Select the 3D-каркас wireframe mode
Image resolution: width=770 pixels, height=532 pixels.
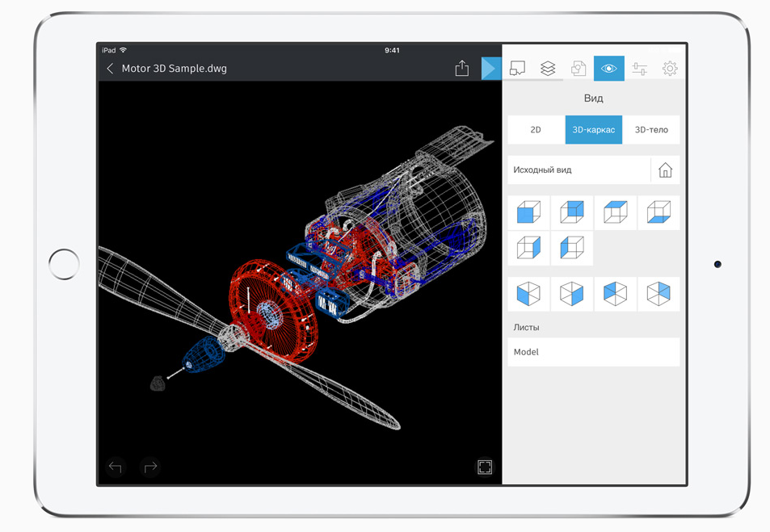click(x=594, y=129)
